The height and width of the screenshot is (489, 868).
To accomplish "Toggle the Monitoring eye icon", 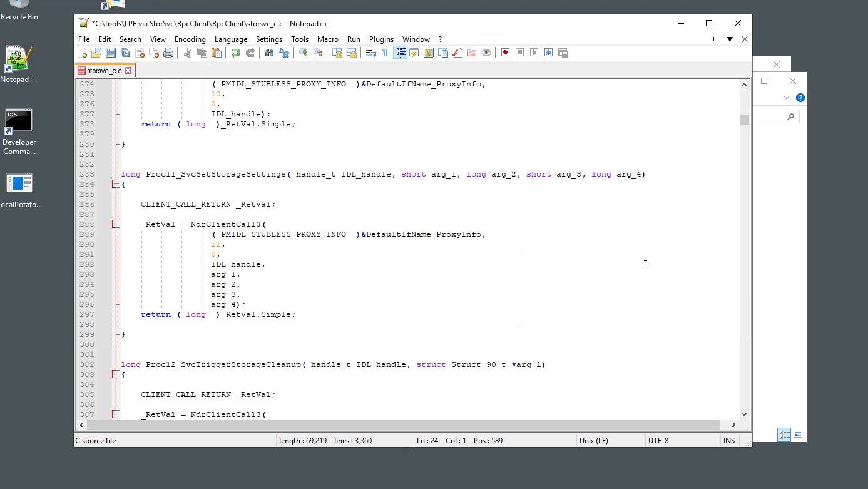I will pyautogui.click(x=486, y=53).
